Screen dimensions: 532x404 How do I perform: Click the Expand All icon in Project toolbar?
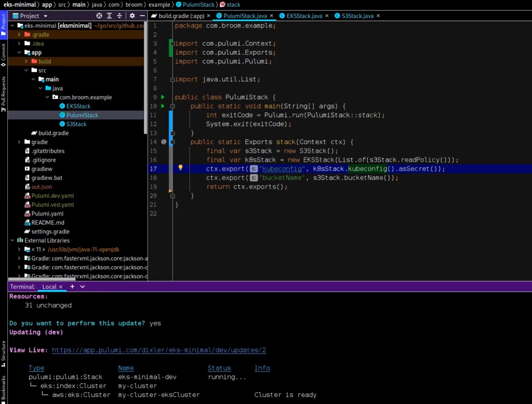(110, 16)
